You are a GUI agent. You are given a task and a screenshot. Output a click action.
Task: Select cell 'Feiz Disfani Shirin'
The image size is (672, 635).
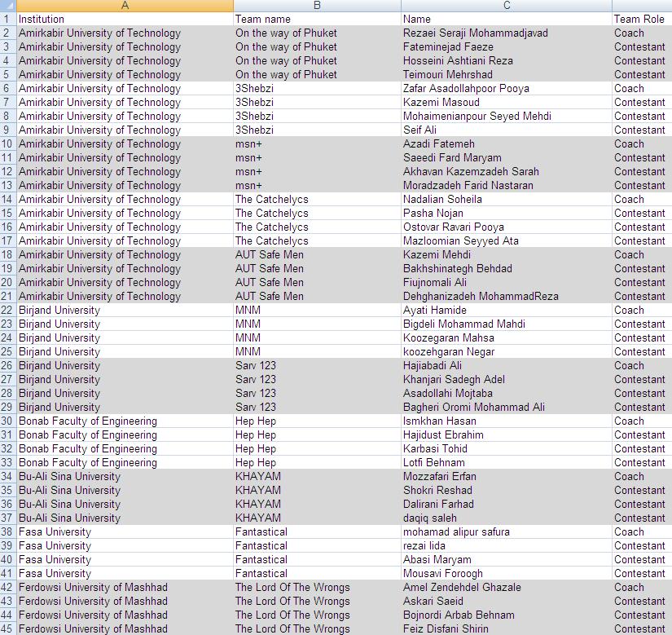point(507,628)
